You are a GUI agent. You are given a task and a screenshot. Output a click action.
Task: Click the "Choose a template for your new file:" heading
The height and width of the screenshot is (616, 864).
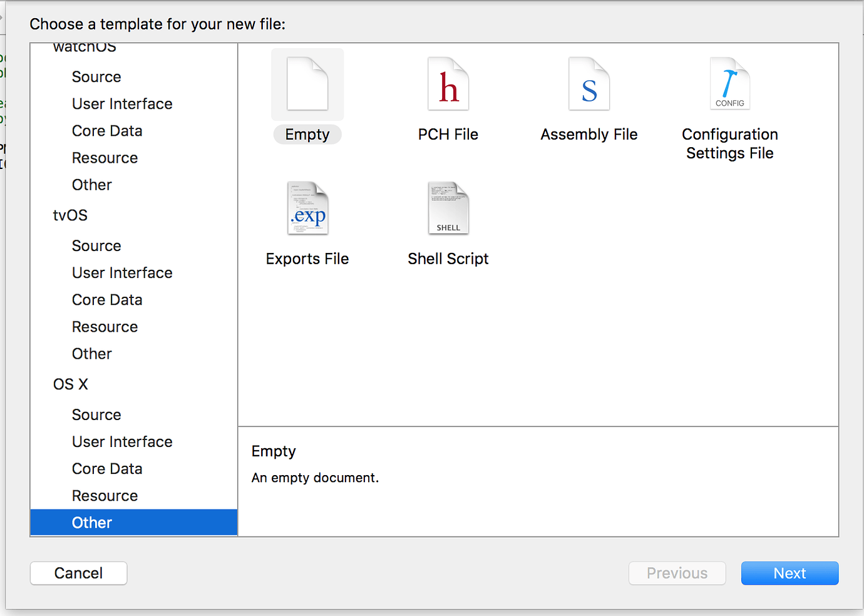158,24
